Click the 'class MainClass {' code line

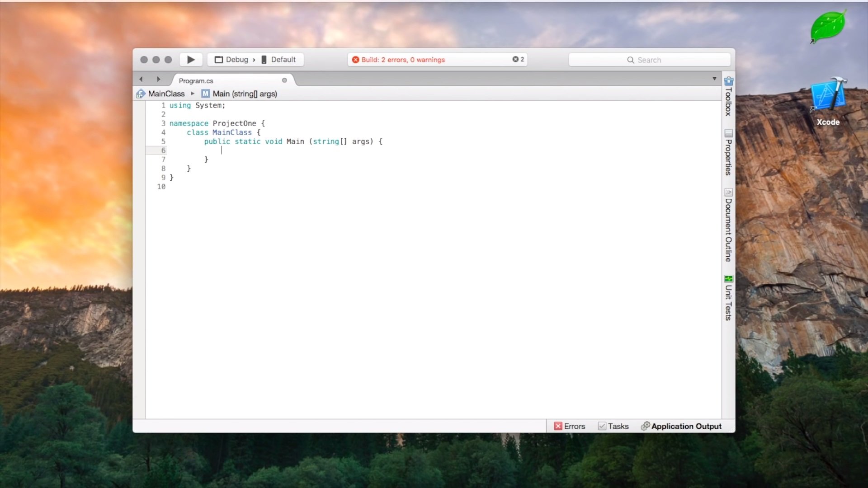tap(224, 132)
